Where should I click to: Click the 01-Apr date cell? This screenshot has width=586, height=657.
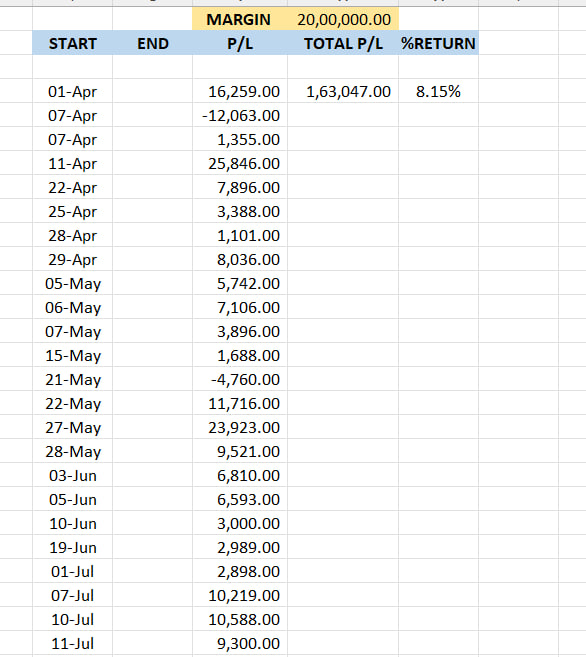pyautogui.click(x=72, y=91)
